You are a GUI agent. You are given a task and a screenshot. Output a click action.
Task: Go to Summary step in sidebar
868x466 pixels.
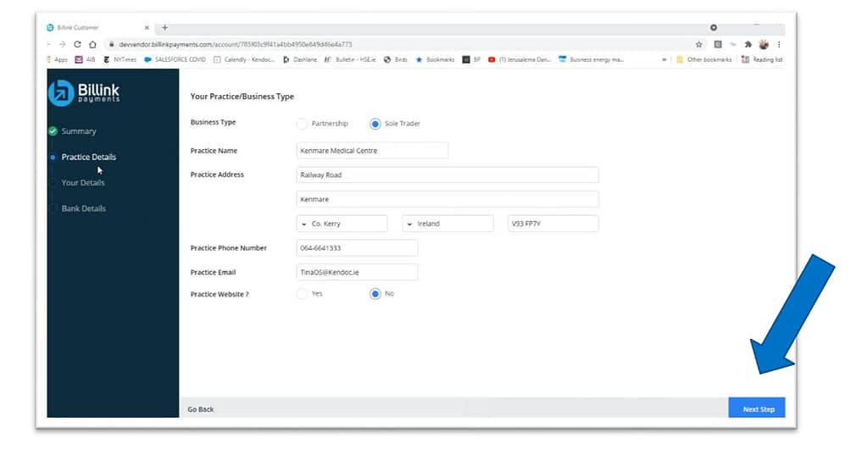(78, 131)
